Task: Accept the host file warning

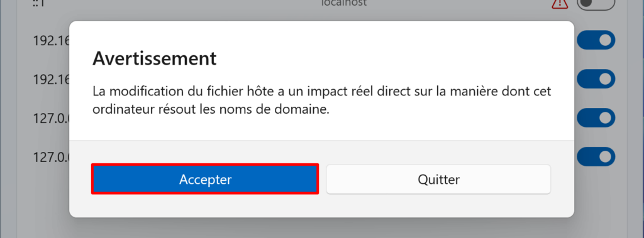Action: tap(205, 179)
